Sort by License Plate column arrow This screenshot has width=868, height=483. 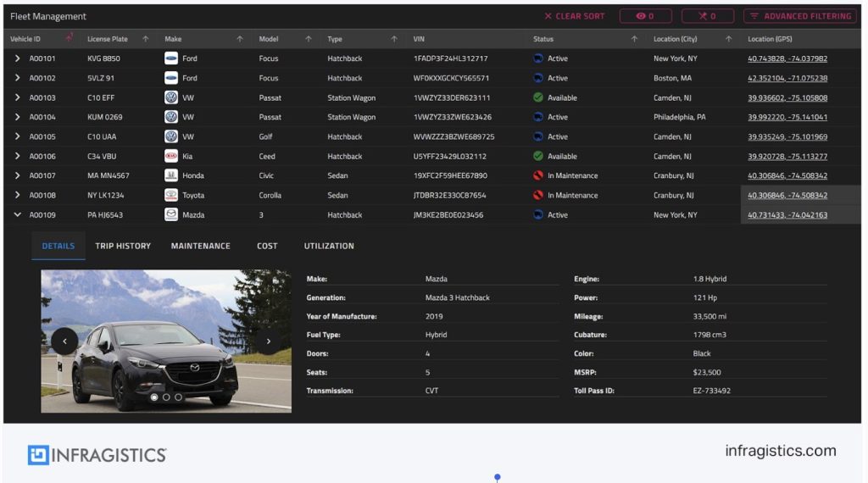click(x=145, y=39)
